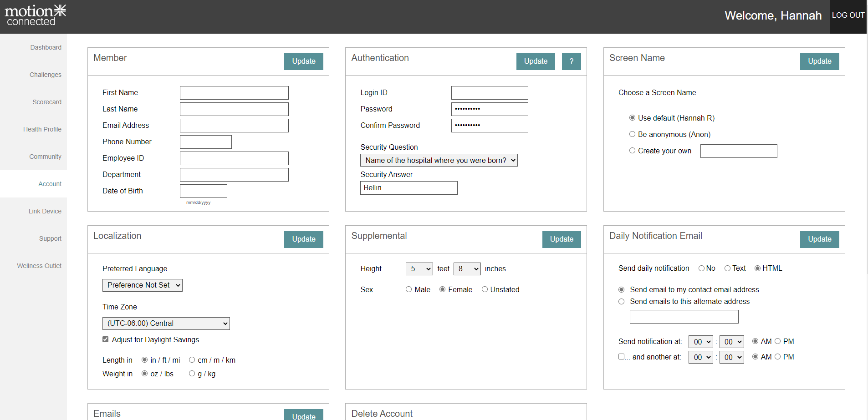Select Male for Sex
This screenshot has width=868, height=420.
click(x=408, y=289)
